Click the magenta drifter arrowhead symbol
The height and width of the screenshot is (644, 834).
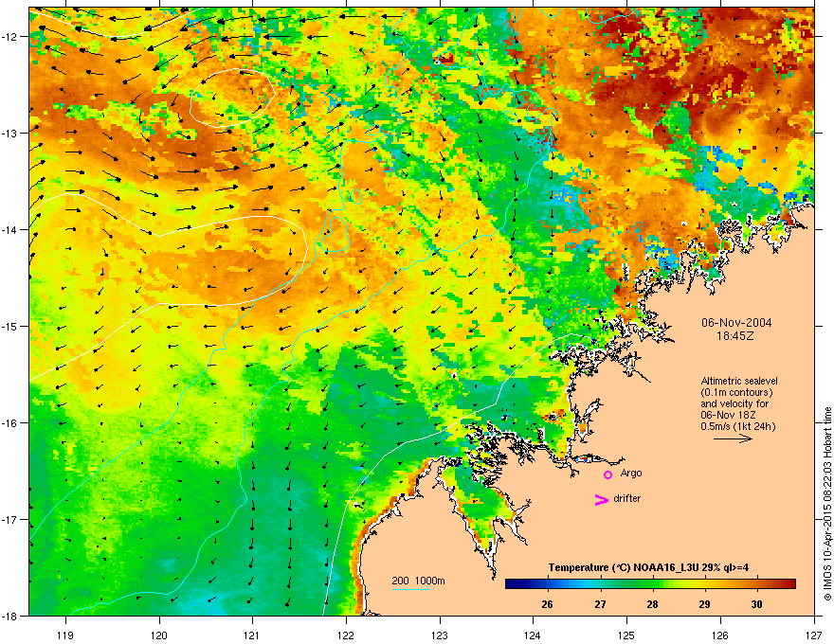601,499
